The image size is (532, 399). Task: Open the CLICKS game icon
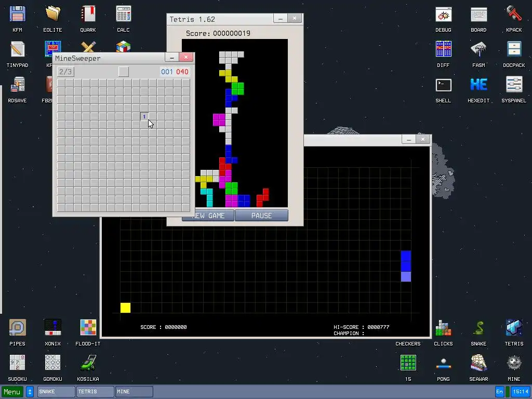click(x=444, y=332)
